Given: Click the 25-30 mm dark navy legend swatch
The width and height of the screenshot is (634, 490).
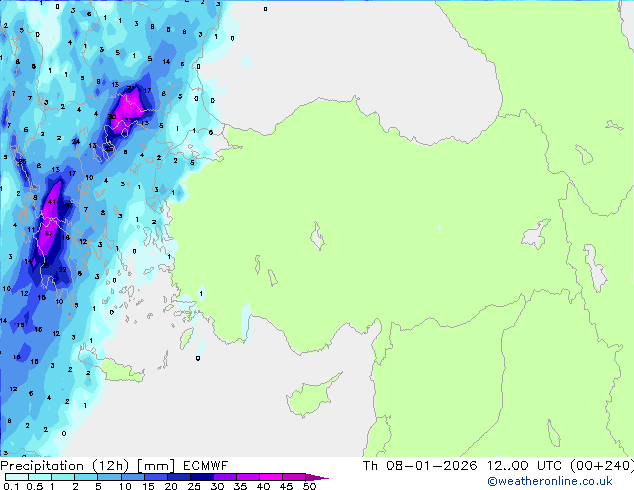Looking at the screenshot, I should click(x=202, y=477).
